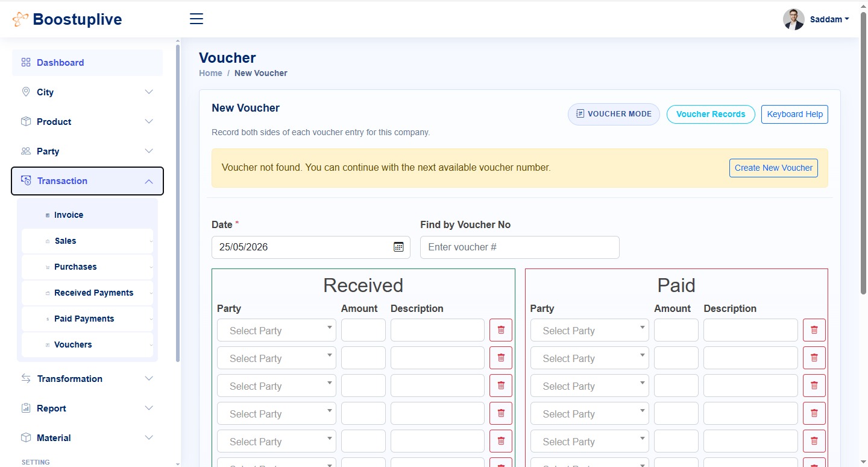
Task: Click the sidebar vertical scrollbar
Action: point(177,203)
